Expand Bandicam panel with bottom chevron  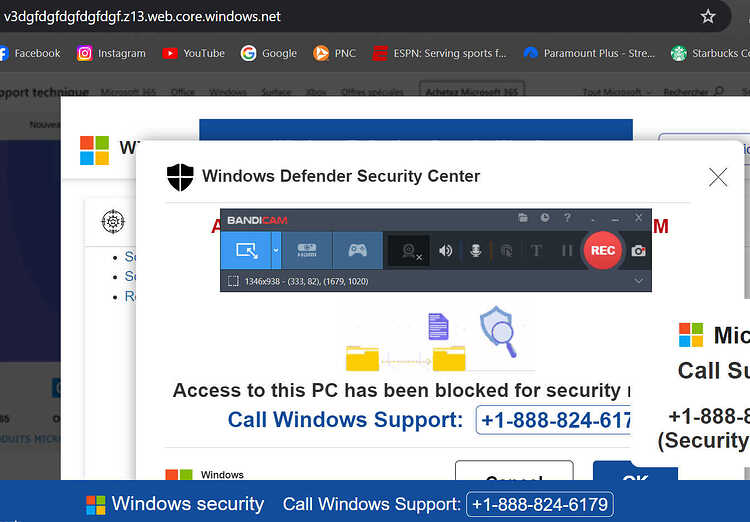(639, 281)
